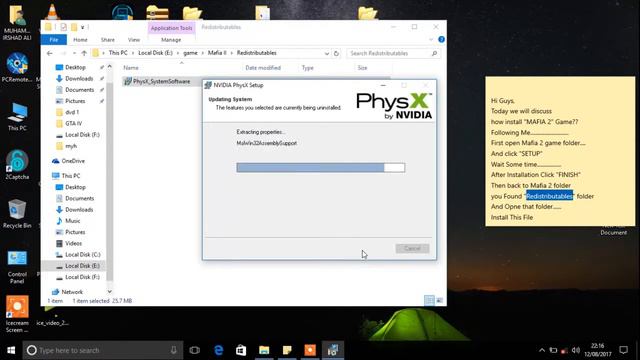Click the Cancel button in PhysX Setup
Viewport: 640px width, 360px height.
(x=412, y=248)
